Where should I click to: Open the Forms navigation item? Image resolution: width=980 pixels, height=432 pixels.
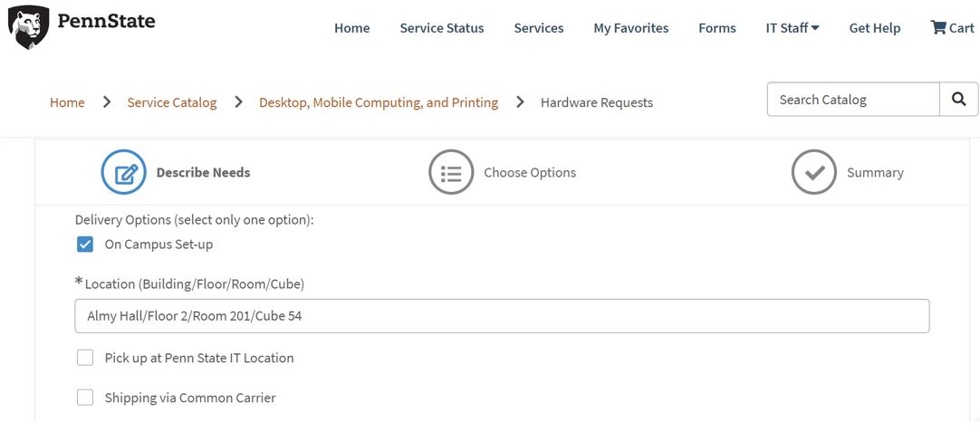[716, 28]
